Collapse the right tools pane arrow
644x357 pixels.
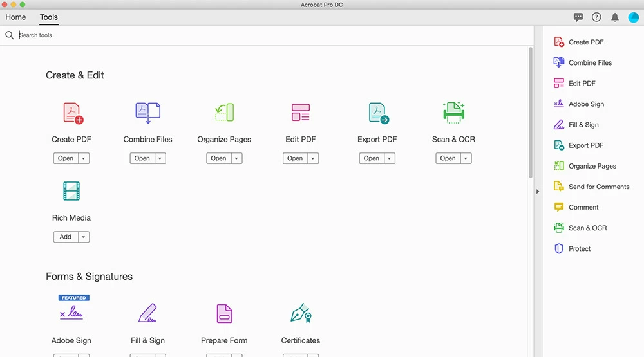538,192
